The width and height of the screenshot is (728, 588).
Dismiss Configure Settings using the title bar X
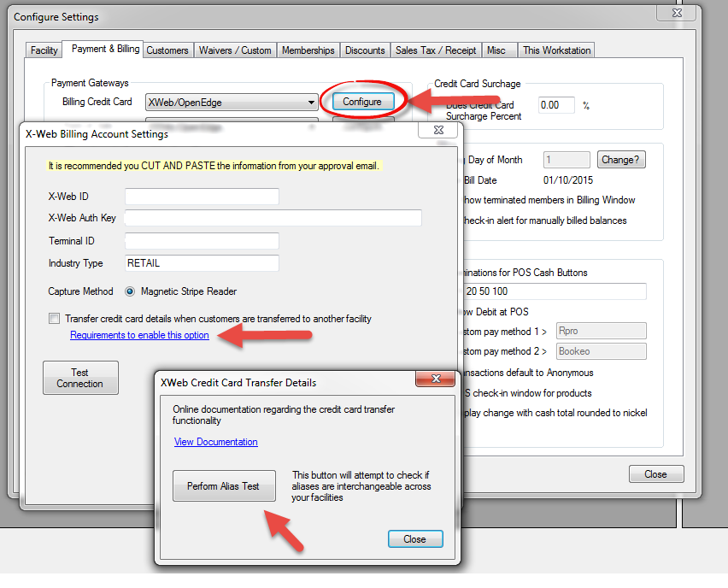pos(677,13)
